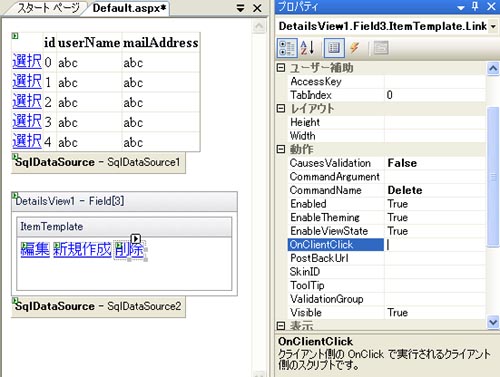Select the Default.aspx tab
500x377 pixels.
pyautogui.click(x=129, y=8)
